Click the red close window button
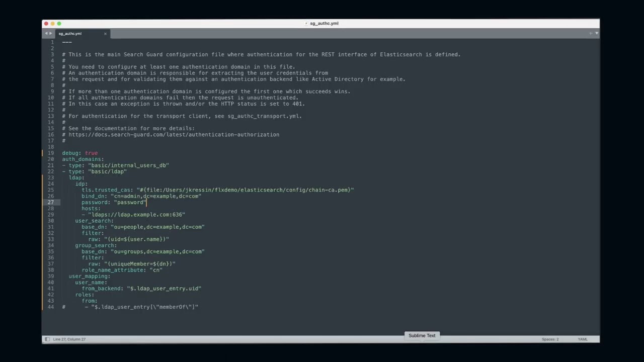This screenshot has width=644, height=362. (46, 24)
